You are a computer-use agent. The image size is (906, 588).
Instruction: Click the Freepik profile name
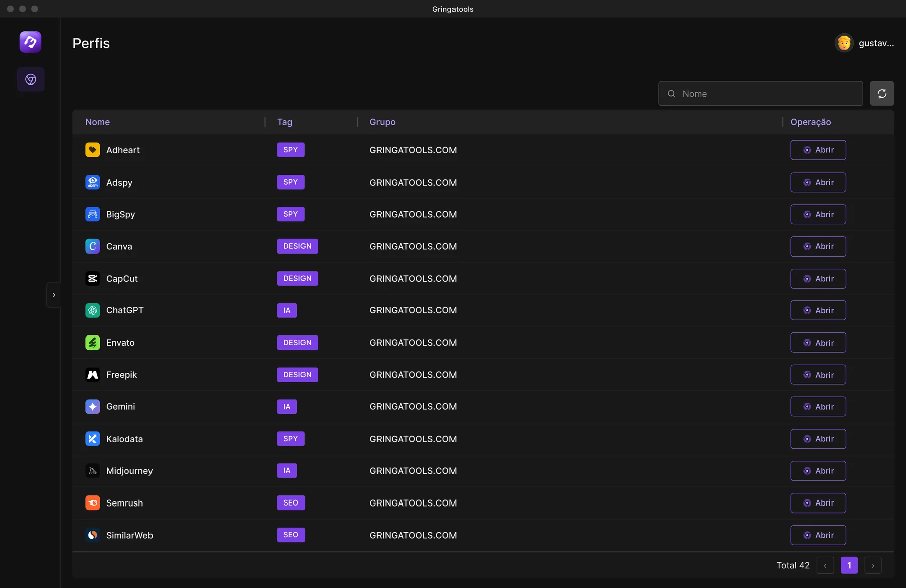click(x=121, y=375)
